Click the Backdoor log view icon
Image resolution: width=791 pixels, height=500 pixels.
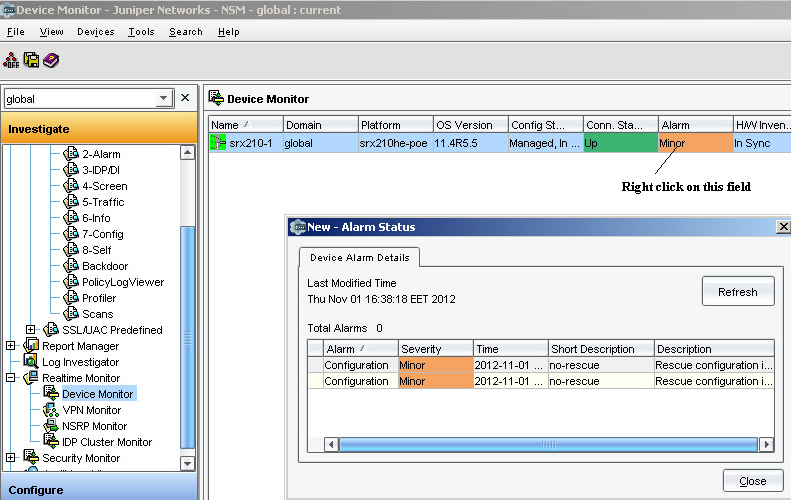point(71,265)
